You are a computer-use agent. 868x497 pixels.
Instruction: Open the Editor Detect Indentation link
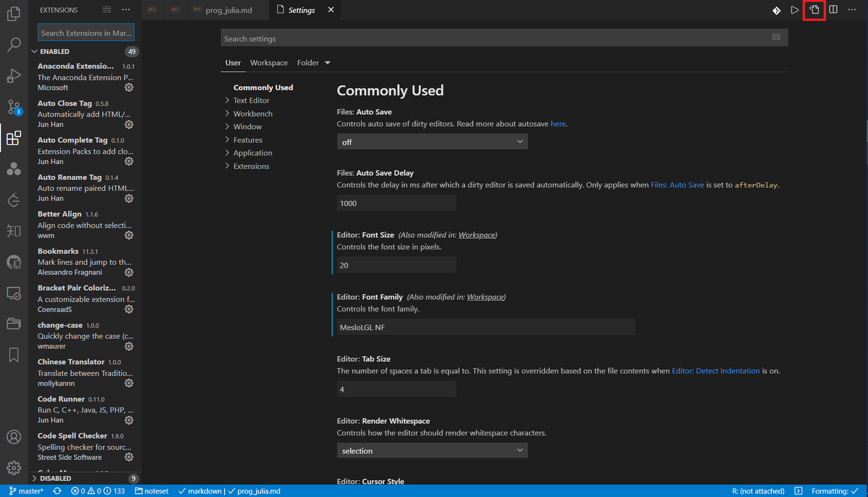(715, 371)
